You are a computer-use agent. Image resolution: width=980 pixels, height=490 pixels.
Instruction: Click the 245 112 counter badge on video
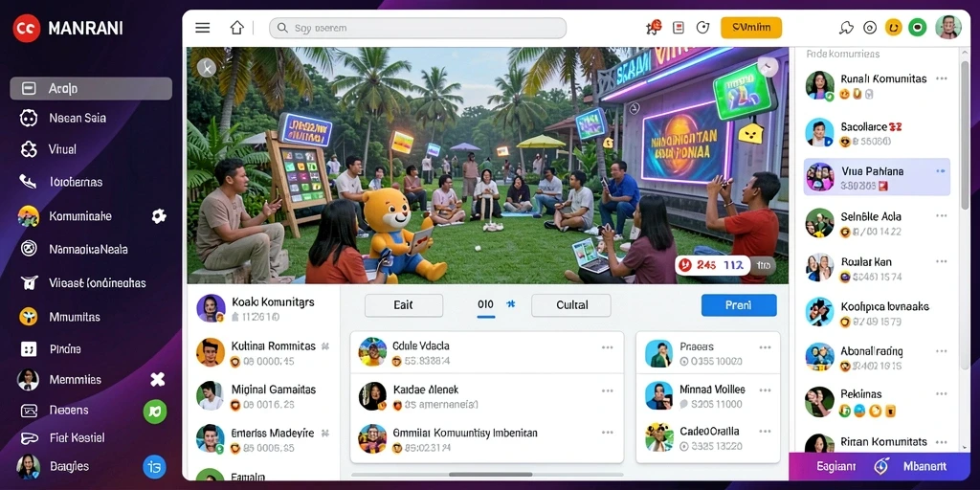(712, 266)
